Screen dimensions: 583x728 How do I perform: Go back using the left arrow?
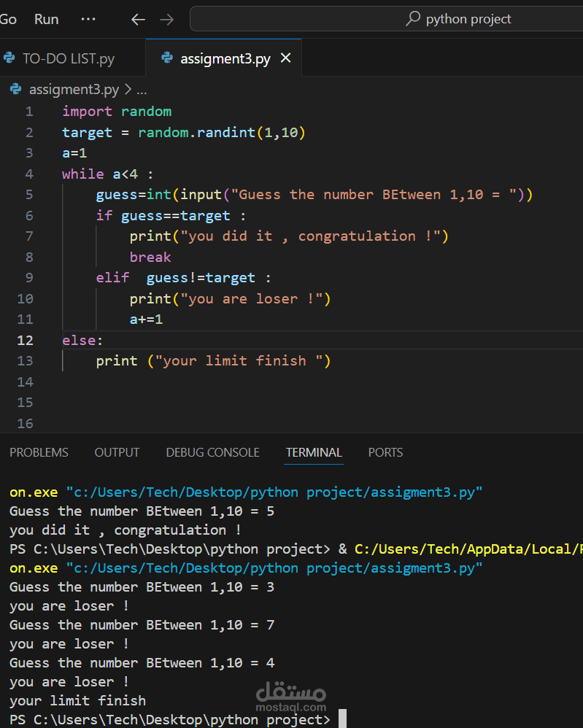pos(138,20)
